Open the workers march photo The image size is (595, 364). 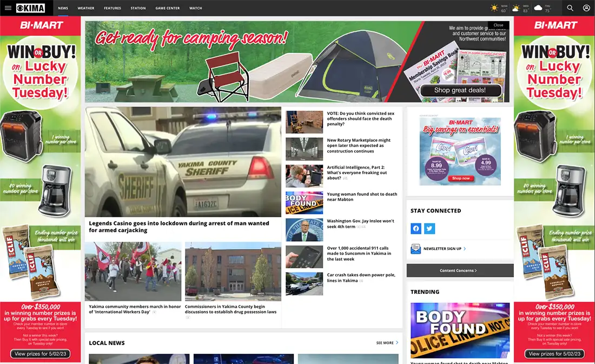click(x=133, y=272)
